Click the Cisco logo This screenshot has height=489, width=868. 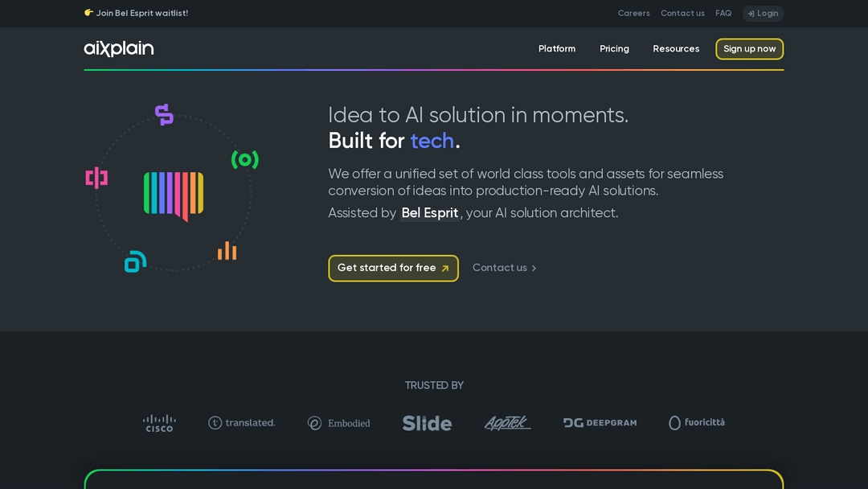pyautogui.click(x=159, y=423)
